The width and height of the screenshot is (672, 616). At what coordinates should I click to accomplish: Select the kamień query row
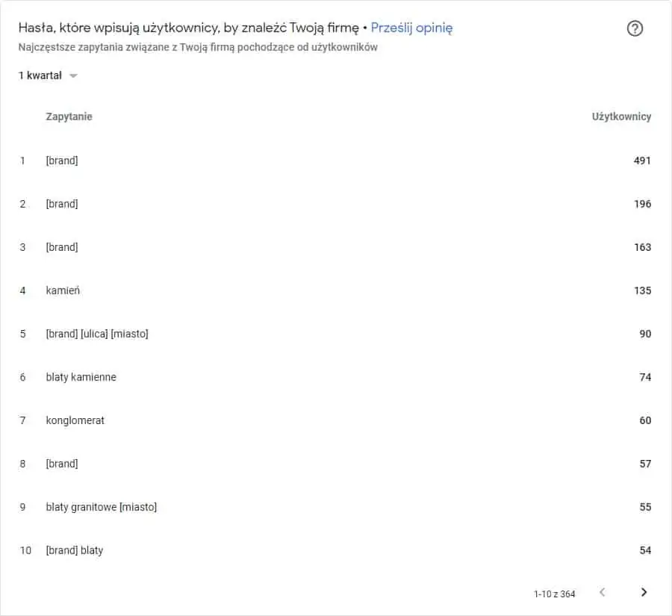[335, 290]
